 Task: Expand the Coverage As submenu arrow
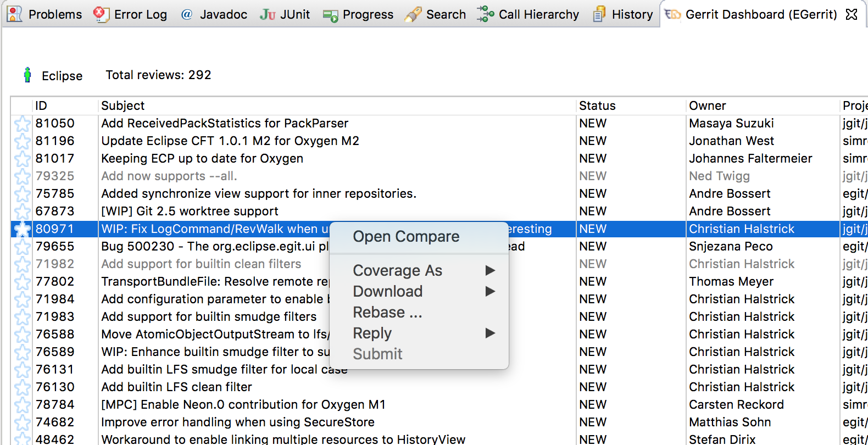490,270
